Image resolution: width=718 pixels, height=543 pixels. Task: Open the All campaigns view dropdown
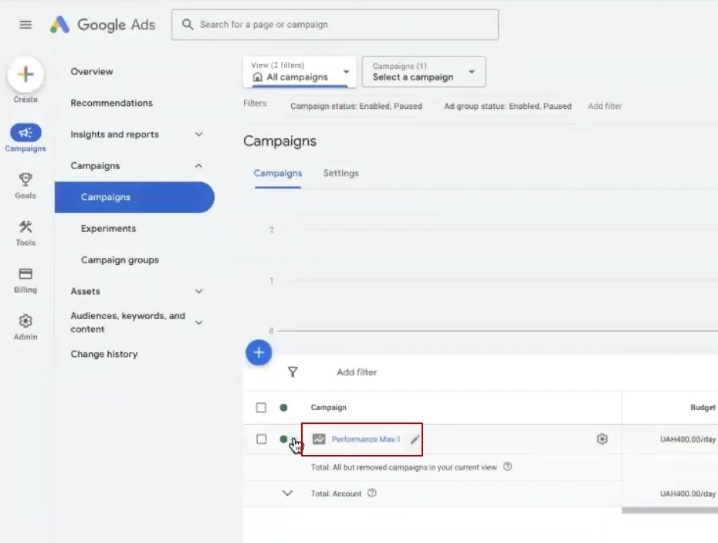point(299,72)
